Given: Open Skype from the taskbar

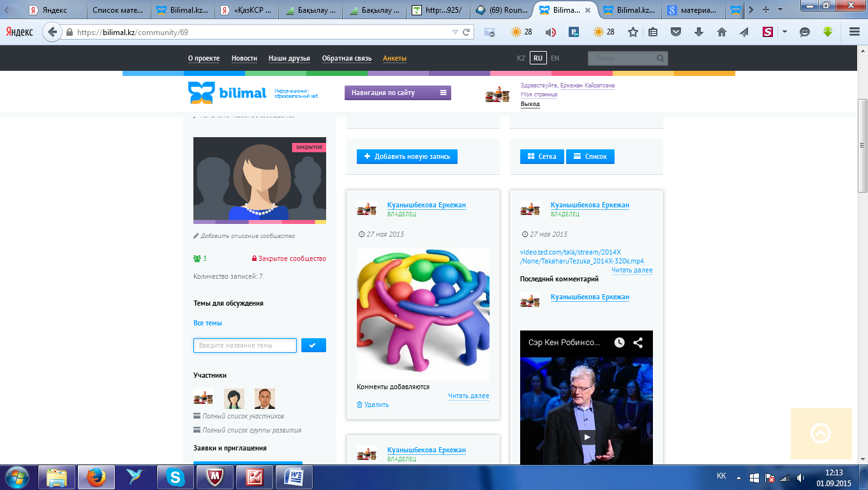Looking at the screenshot, I should click(175, 477).
